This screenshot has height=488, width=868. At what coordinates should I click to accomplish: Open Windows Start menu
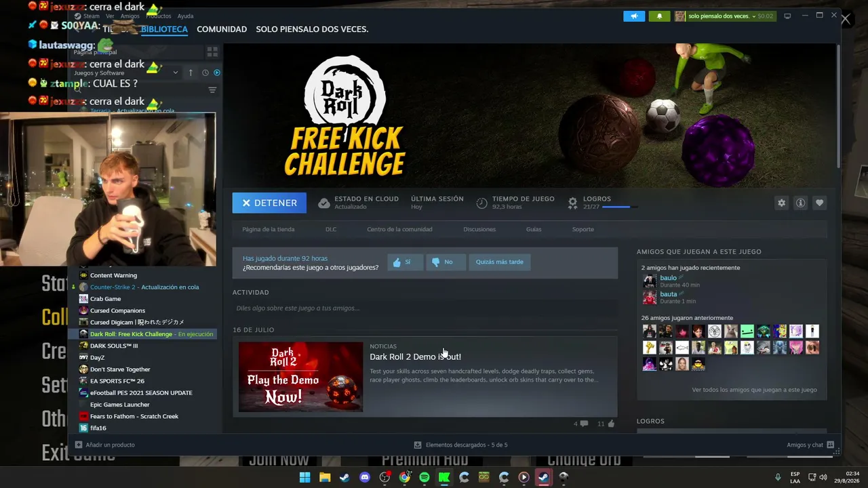[305, 477]
